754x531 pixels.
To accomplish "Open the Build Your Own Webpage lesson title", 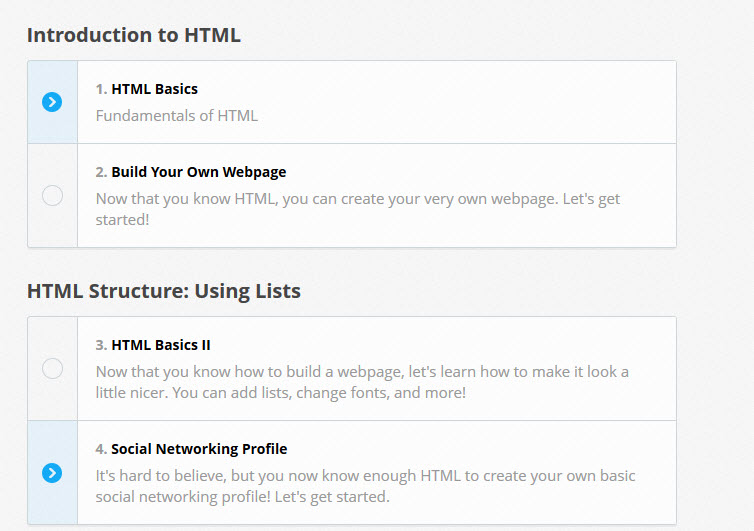I will click(199, 172).
